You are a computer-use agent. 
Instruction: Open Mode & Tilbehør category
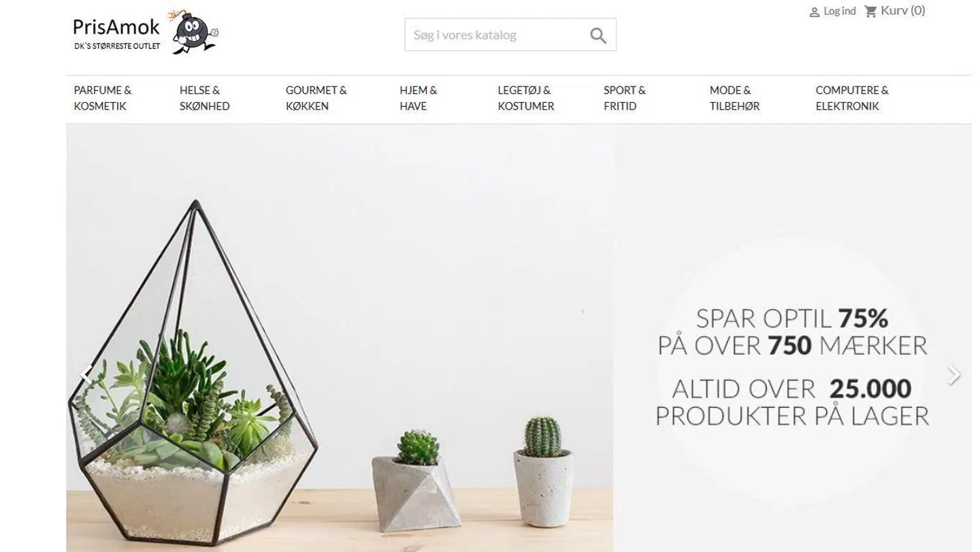(735, 98)
